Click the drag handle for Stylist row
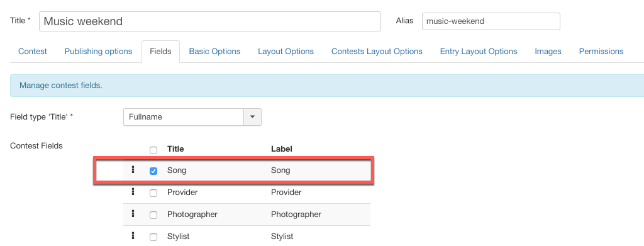The image size is (644, 246). 133,236
